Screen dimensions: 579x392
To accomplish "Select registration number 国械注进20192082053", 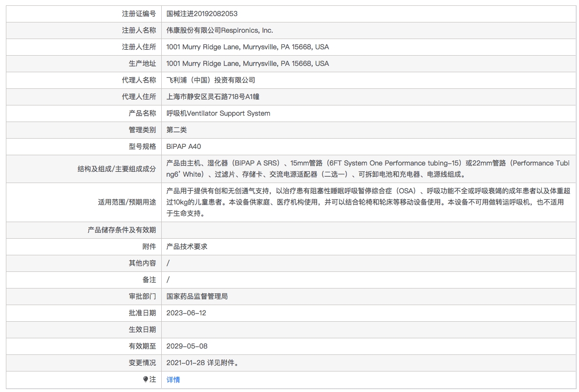I will point(202,14).
